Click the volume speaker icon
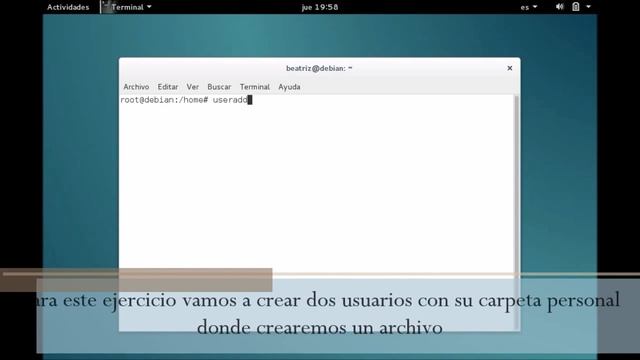Screen dimensions: 640x360 pos(560,7)
